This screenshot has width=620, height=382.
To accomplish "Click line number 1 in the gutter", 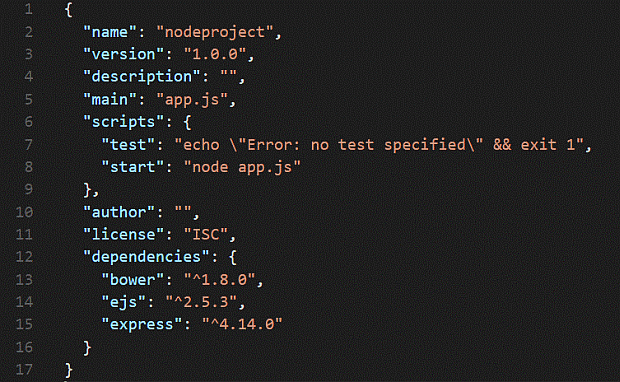I will coord(28,9).
